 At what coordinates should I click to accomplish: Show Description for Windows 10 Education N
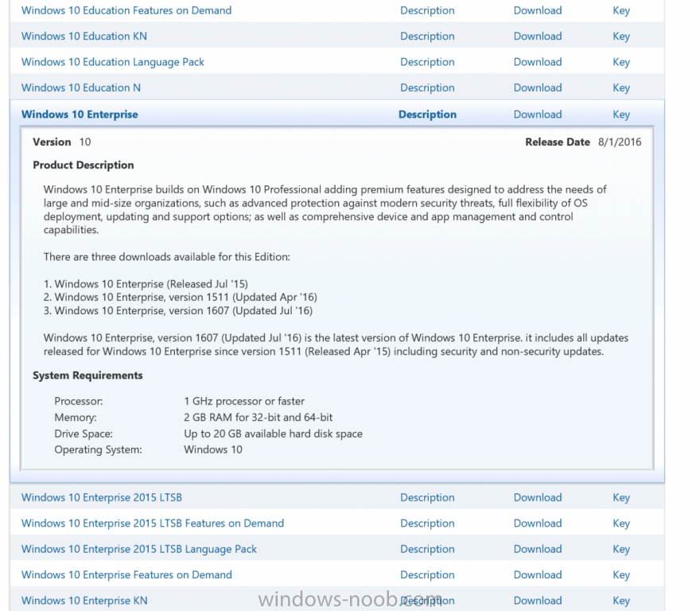click(x=427, y=88)
